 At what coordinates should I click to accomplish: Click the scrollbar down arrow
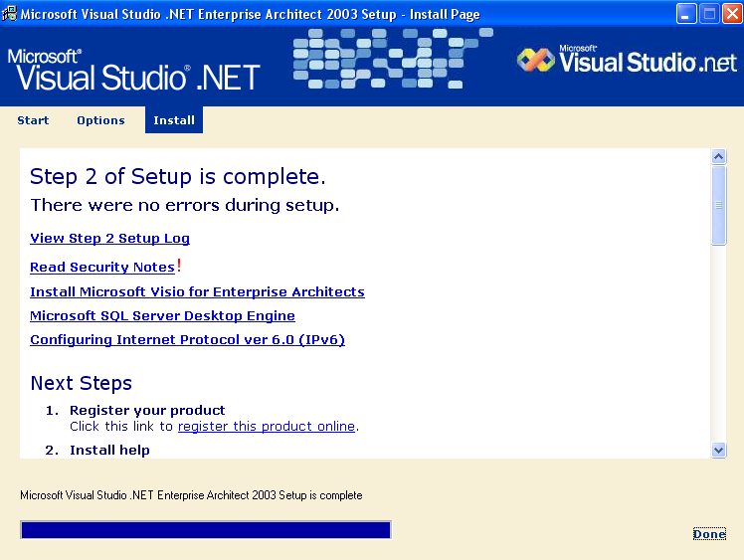click(x=719, y=450)
